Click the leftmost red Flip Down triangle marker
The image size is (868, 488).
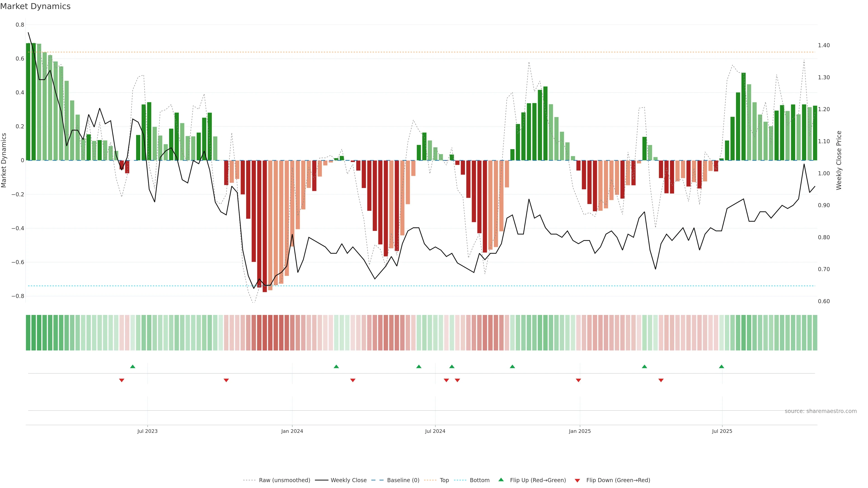[122, 380]
